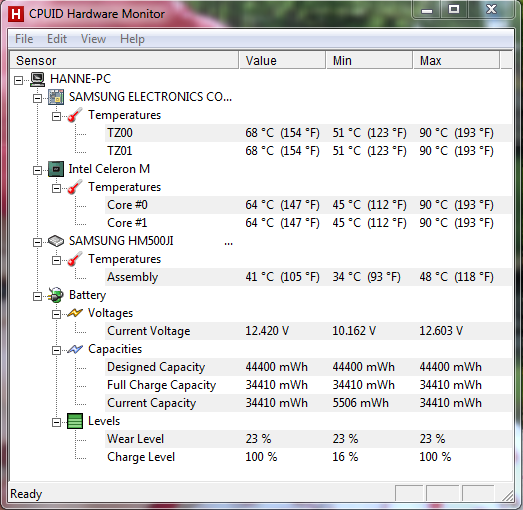Collapse the Intel Celeron M node
The height and width of the screenshot is (510, 523).
37,170
